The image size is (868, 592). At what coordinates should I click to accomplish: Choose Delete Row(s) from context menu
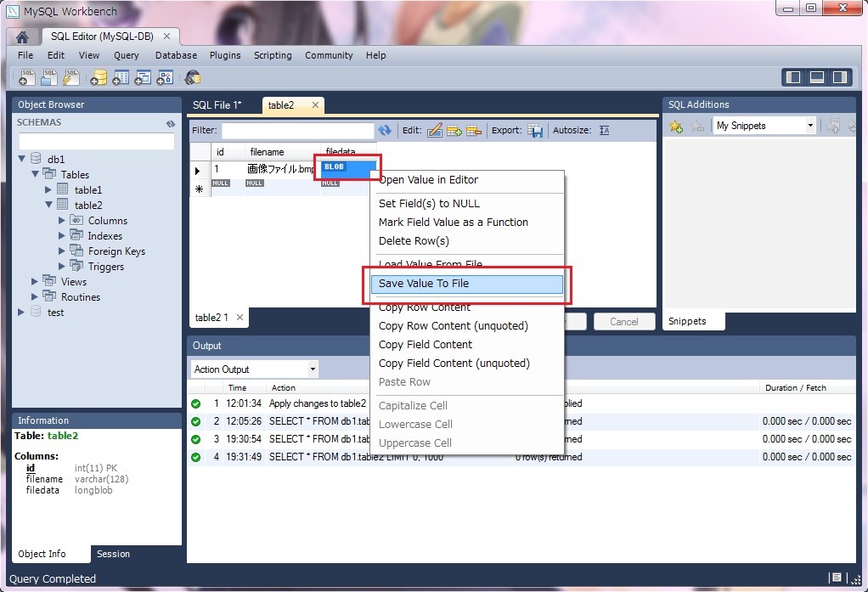point(466,241)
